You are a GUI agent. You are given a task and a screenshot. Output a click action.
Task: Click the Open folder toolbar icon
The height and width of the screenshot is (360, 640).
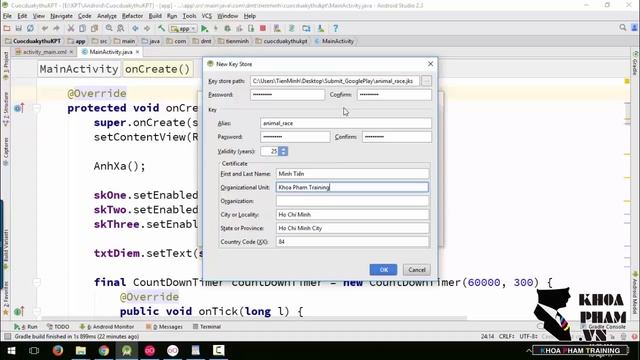[7, 28]
